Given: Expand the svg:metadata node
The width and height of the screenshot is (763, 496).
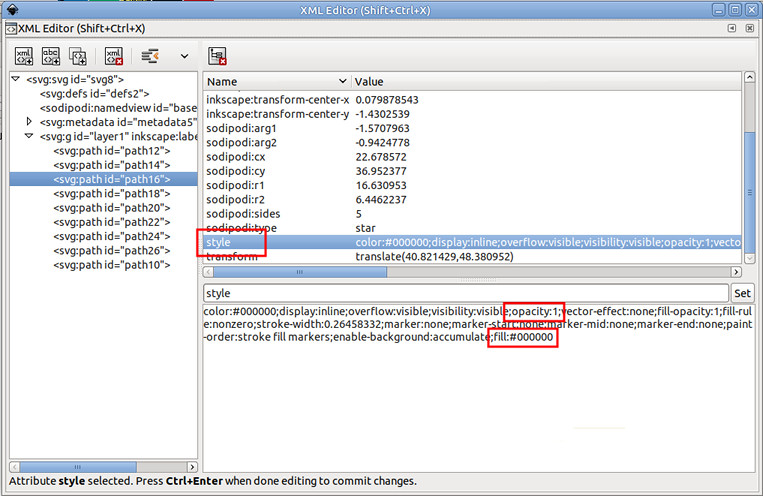Looking at the screenshot, I should click(29, 121).
